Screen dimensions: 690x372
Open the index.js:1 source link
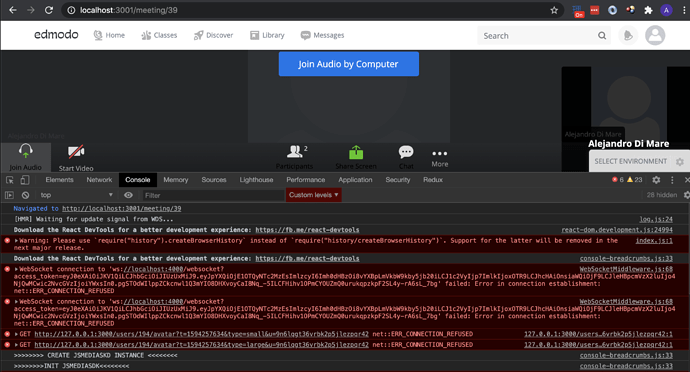(654, 241)
